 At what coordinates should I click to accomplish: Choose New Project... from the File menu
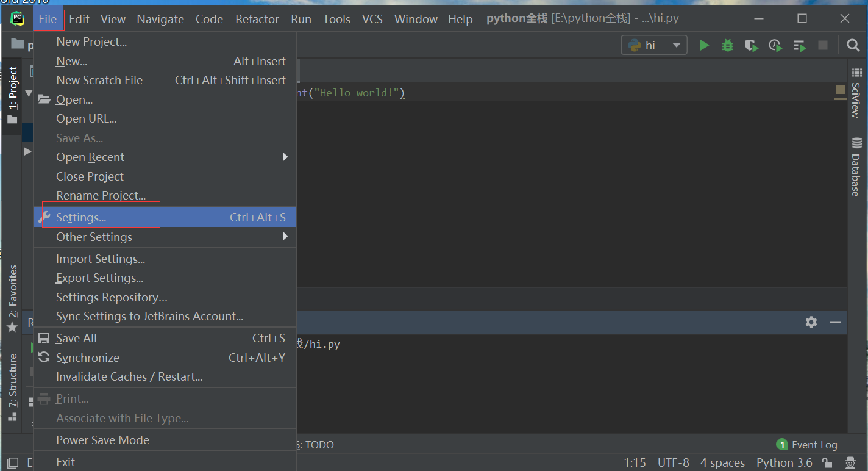coord(165,41)
